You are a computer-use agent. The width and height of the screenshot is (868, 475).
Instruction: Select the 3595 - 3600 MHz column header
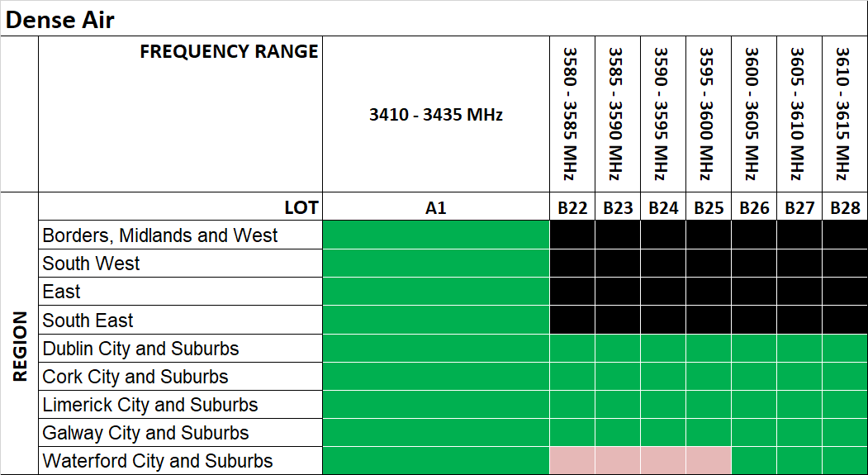(708, 115)
